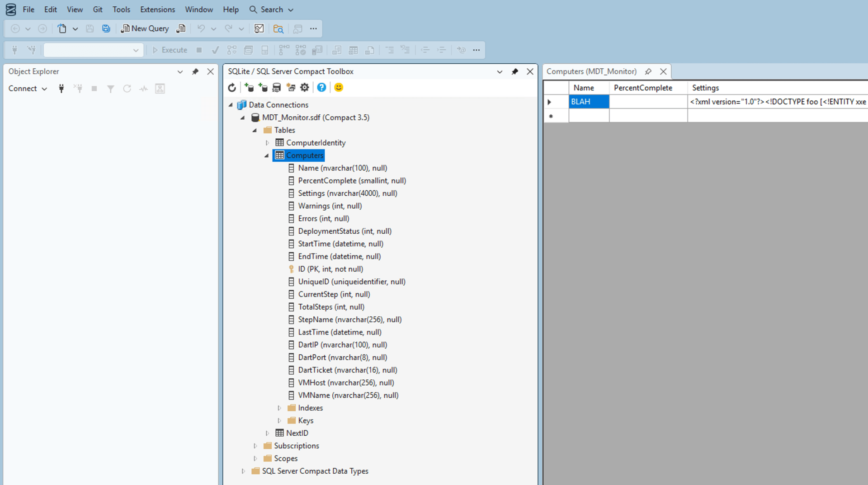This screenshot has width=868, height=485.
Task: Pin the SQLite Toolbox panel
Action: pos(514,71)
